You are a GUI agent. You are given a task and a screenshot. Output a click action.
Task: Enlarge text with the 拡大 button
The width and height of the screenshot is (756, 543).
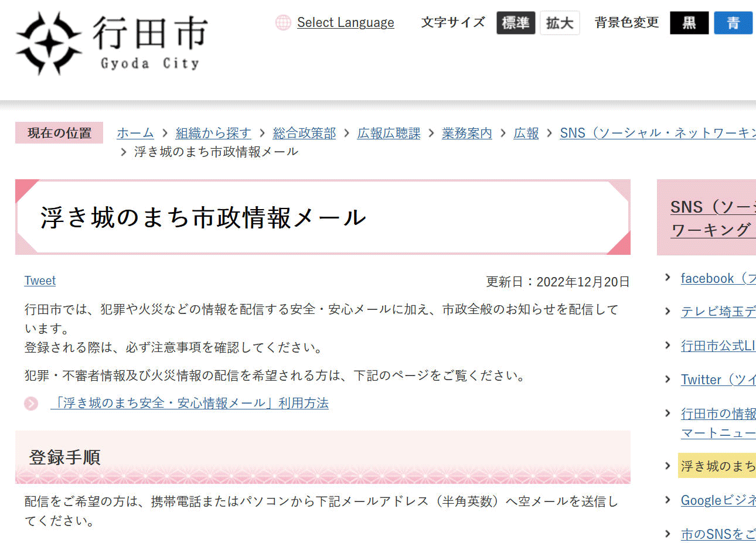pos(559,23)
